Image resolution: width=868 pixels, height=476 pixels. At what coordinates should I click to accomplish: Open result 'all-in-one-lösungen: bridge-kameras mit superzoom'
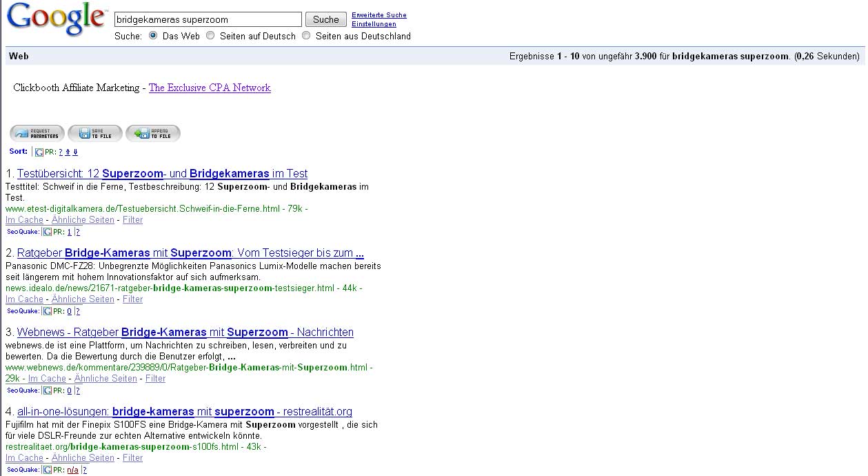pyautogui.click(x=185, y=412)
